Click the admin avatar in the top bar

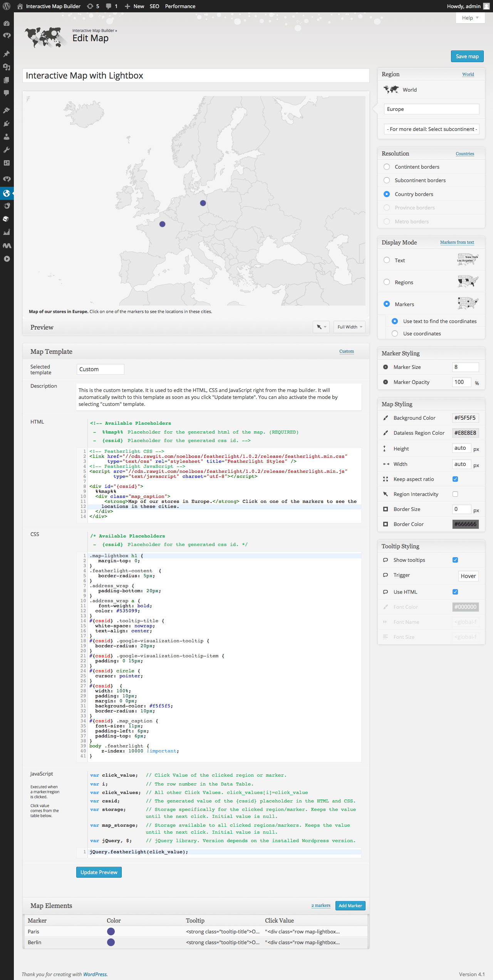click(x=486, y=6)
